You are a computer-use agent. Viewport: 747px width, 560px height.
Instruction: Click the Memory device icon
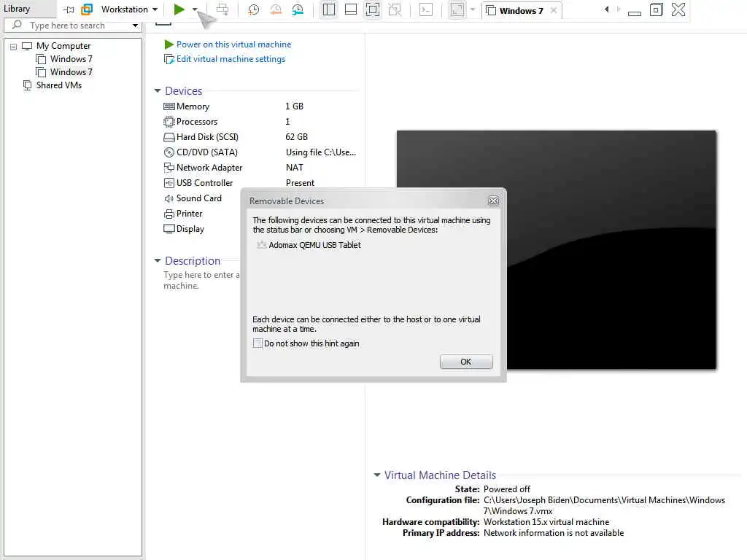[169, 106]
